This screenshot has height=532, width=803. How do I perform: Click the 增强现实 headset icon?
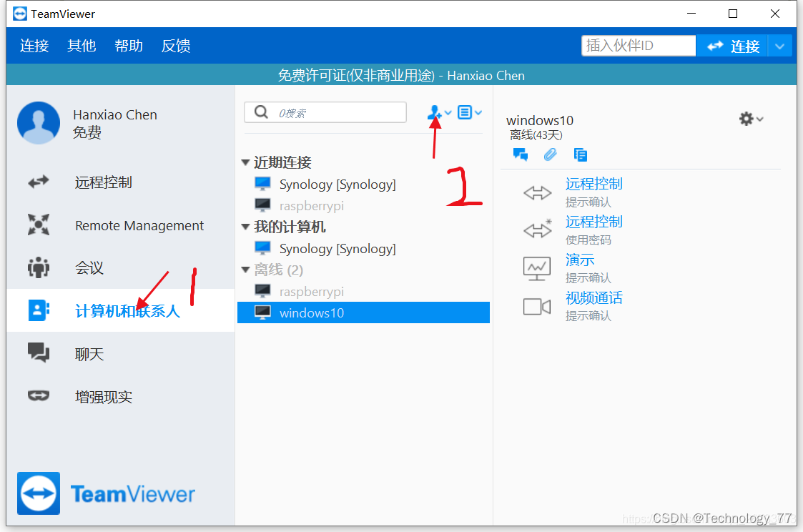pos(39,395)
